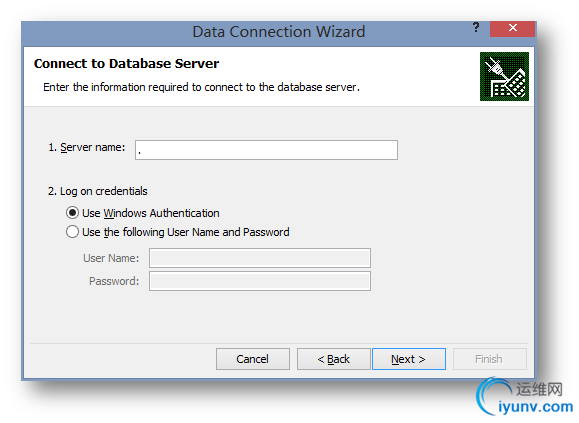Click the Cancel button
The height and width of the screenshot is (423, 579).
253,359
